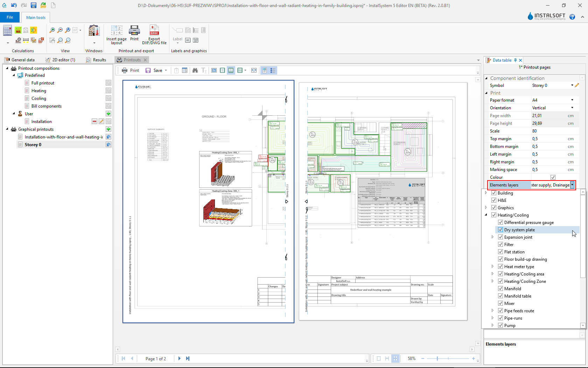Click the pencil edit icon beside Symbol

pyautogui.click(x=577, y=86)
